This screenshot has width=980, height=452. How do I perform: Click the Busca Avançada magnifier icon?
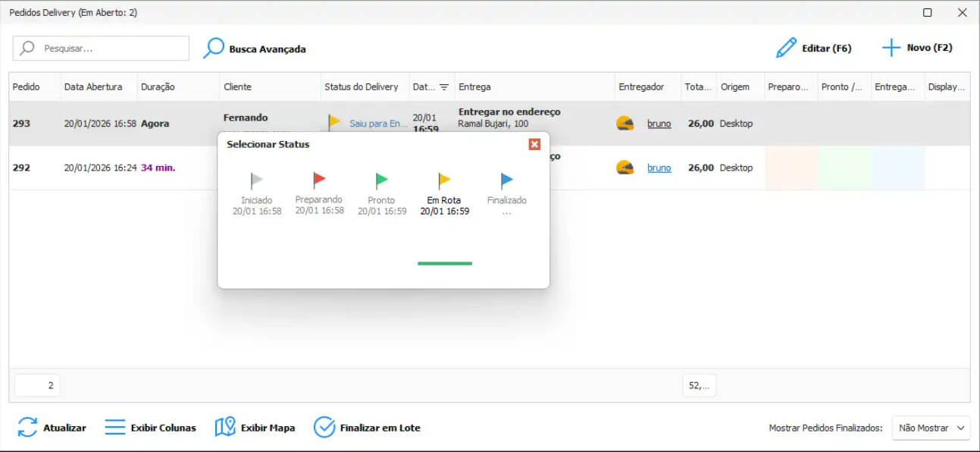[214, 49]
